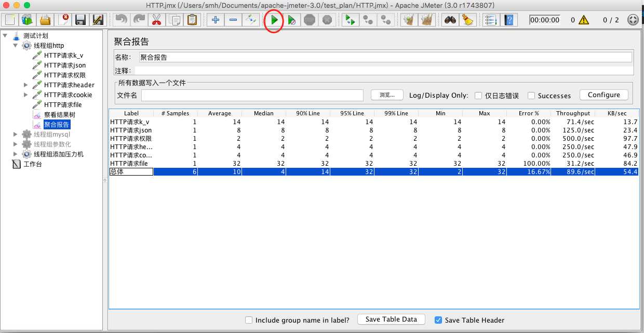644x333 pixels.
Task: Check Include group name in label
Action: click(x=249, y=320)
